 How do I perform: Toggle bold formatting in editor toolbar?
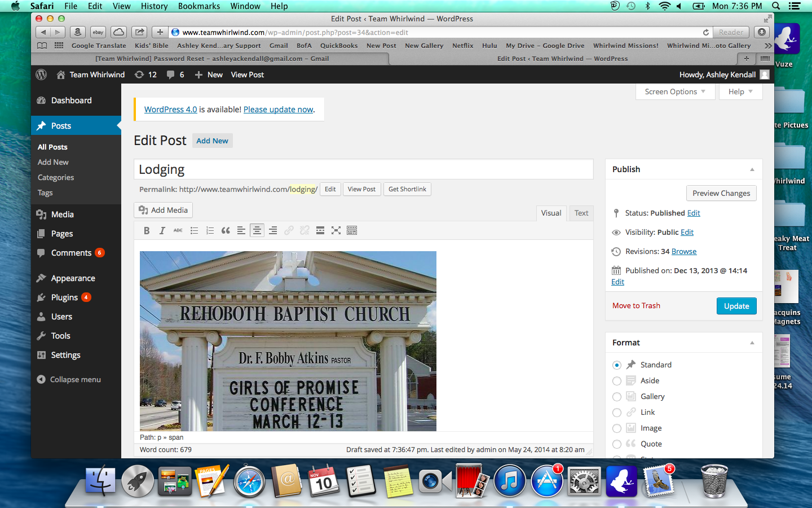[x=147, y=230]
